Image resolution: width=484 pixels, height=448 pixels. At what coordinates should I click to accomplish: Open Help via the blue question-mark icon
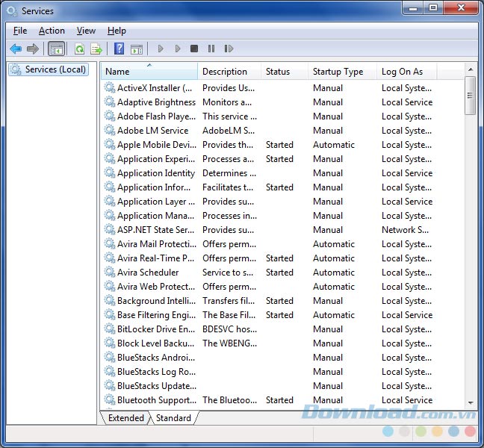click(x=119, y=49)
